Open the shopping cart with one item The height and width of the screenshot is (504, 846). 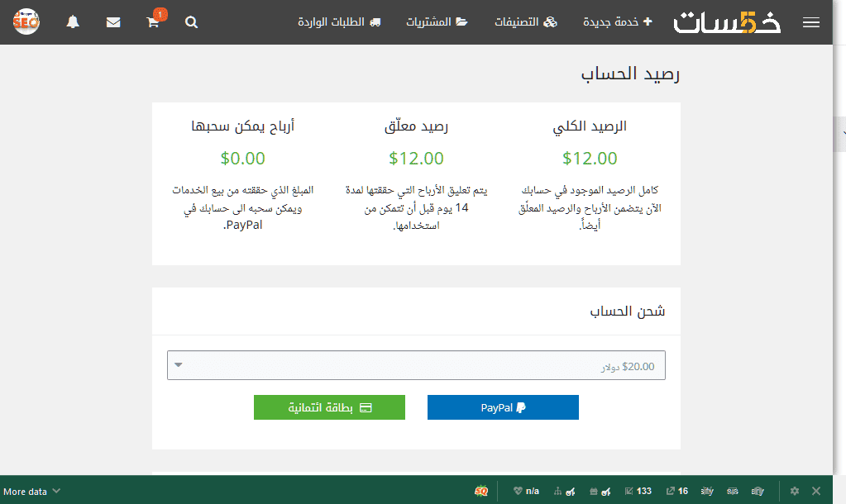(x=153, y=21)
